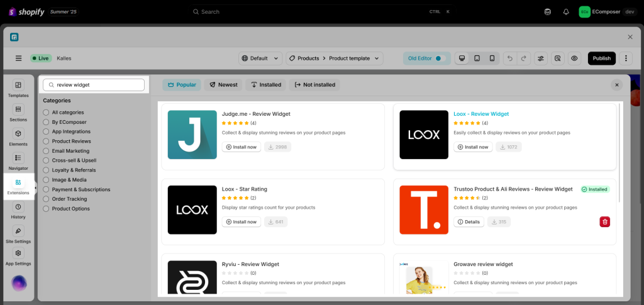Toggle the Old Editor switch
644x305 pixels.
(x=441, y=58)
